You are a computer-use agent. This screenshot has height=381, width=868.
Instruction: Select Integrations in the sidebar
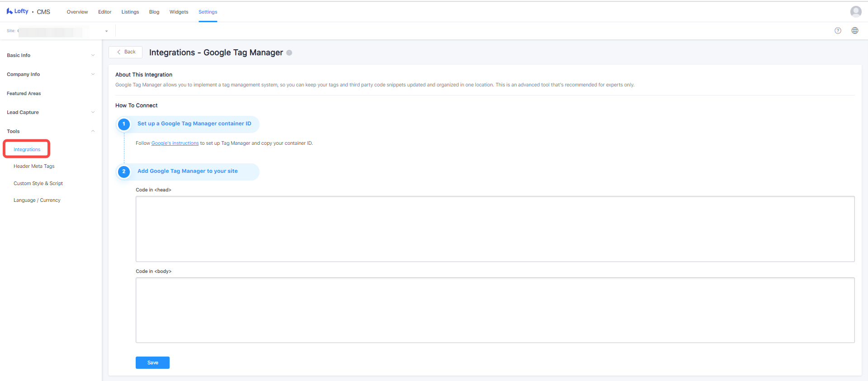click(27, 149)
